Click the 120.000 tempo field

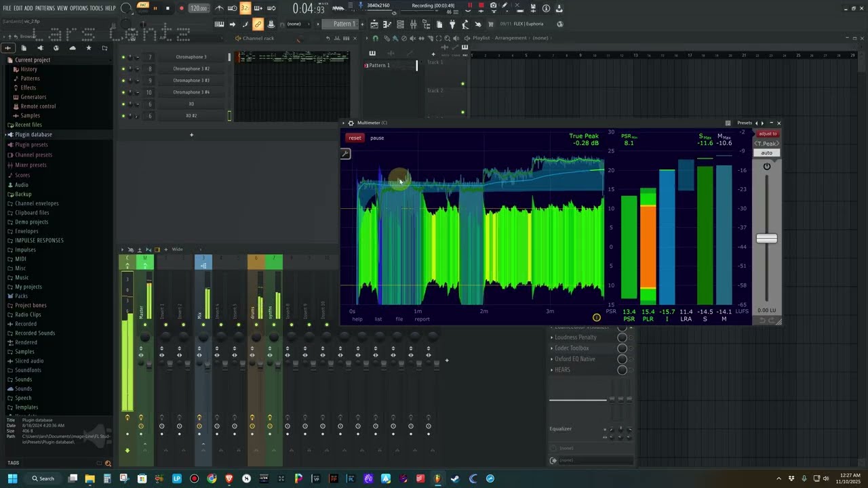click(199, 8)
